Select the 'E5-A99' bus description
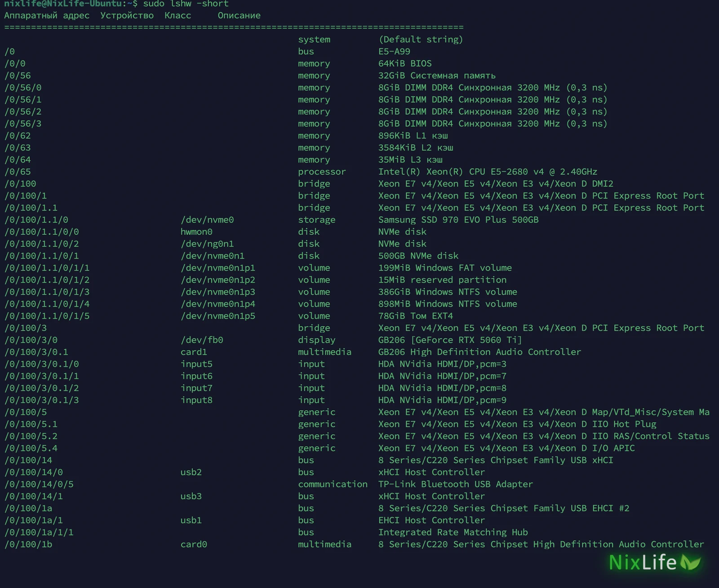Image resolution: width=719 pixels, height=588 pixels. [394, 52]
